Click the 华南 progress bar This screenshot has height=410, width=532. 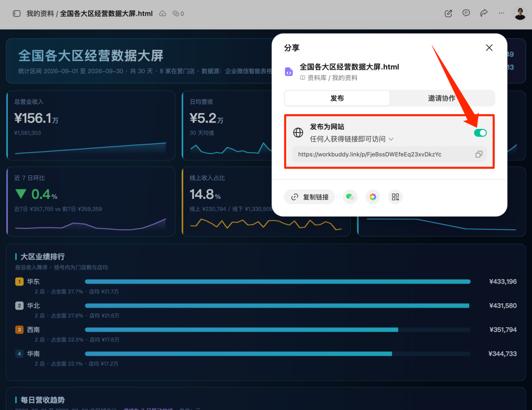(x=277, y=354)
